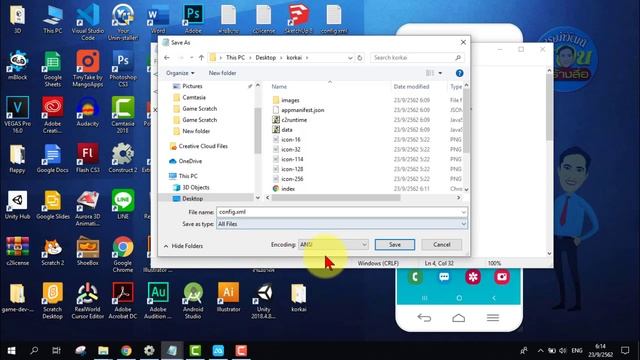Open TinyTake by MangoApps icon
The image size is (640, 360).
[88, 69]
